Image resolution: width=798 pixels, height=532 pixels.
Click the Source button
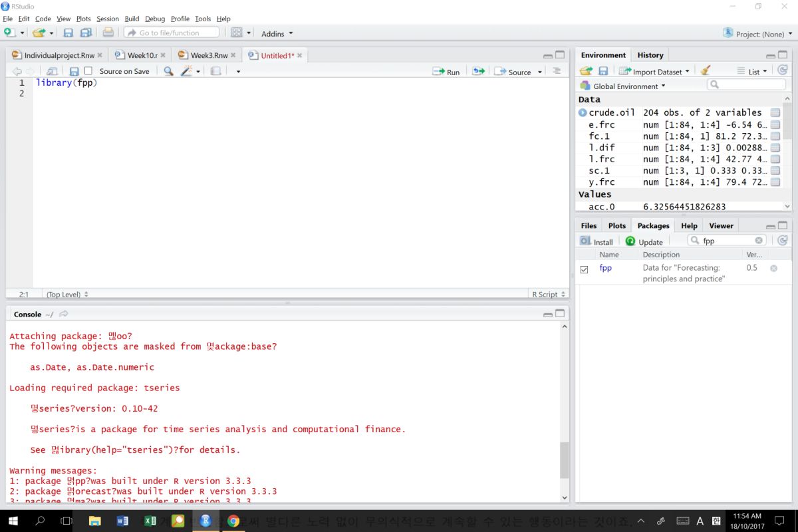[513, 72]
